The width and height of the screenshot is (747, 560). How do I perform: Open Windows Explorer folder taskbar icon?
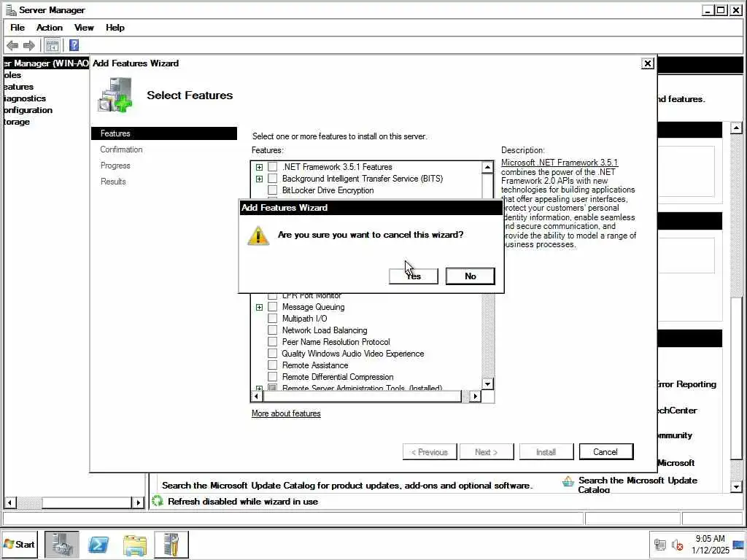tap(135, 545)
